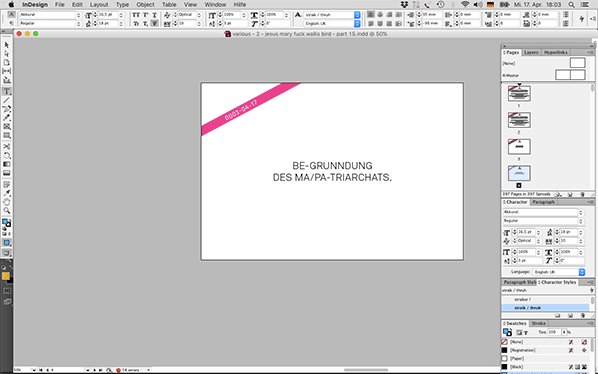The height and width of the screenshot is (374, 598).
Task: Select the [None] swatch
Action: 545,342
